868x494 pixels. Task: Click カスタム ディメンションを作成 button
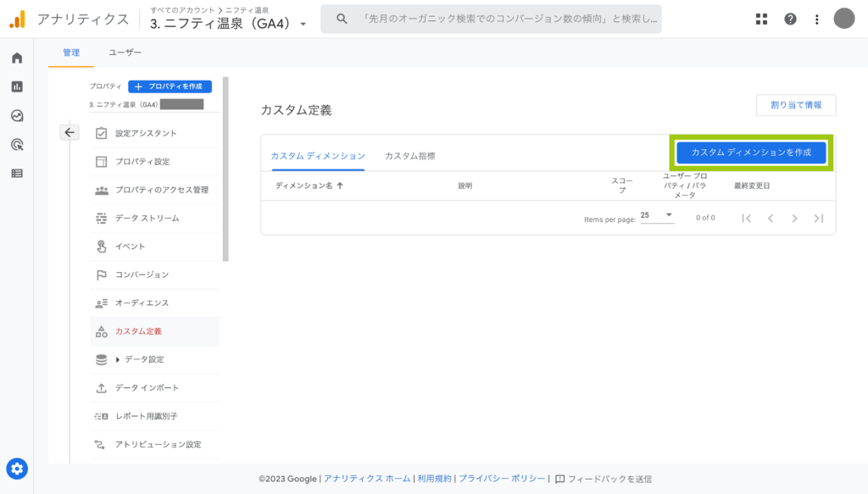751,153
